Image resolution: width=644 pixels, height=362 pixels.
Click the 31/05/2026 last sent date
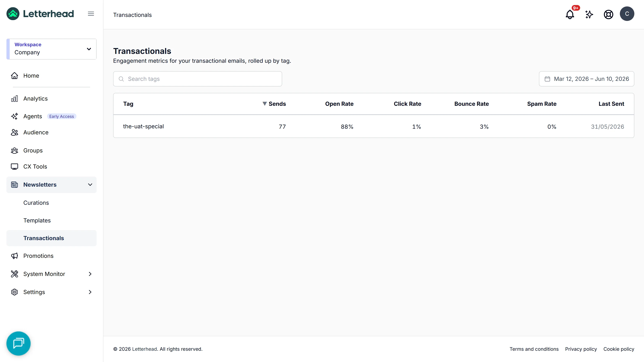tap(608, 127)
